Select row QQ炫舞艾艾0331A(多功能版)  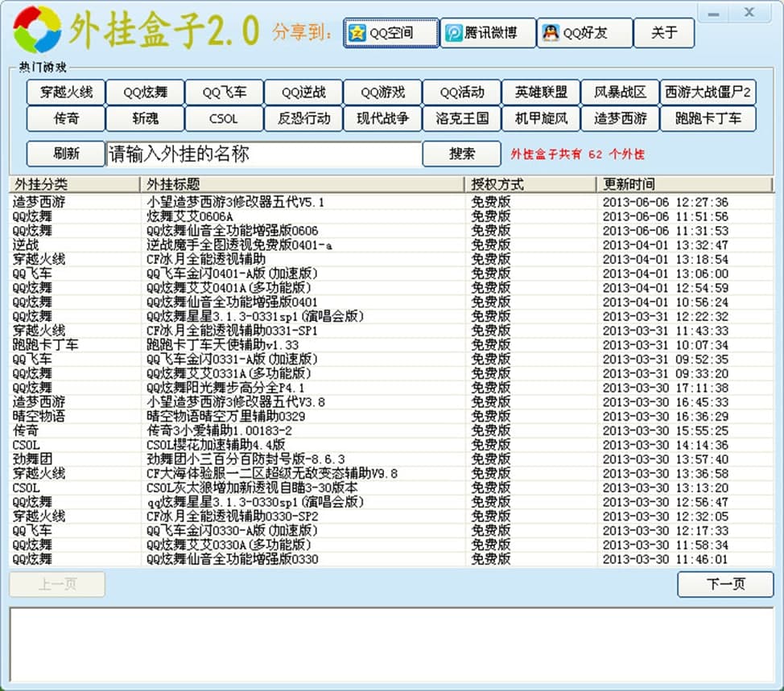[x=391, y=373]
